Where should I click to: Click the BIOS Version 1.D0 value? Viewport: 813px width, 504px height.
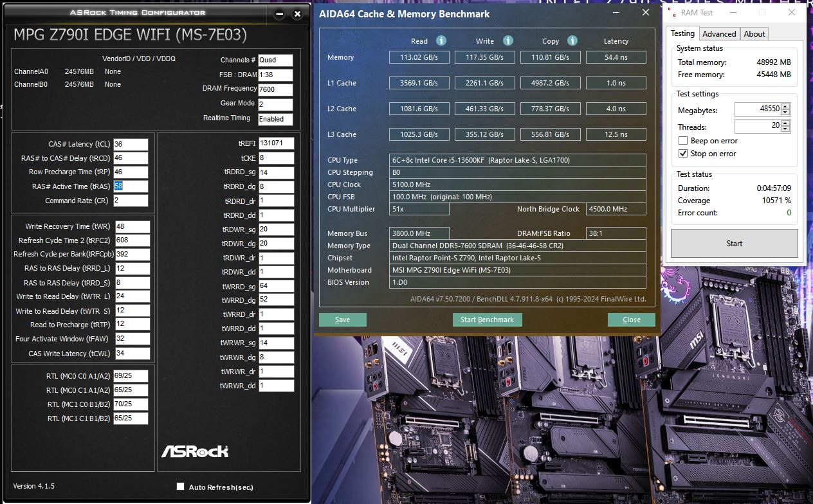(x=518, y=282)
